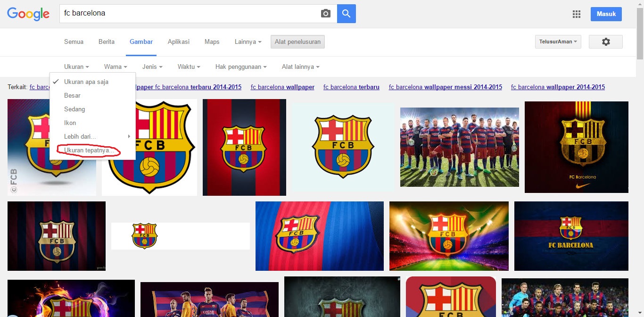This screenshot has width=644, height=317.
Task: Select the checked Ukuran apa saja option
Action: coord(92,82)
